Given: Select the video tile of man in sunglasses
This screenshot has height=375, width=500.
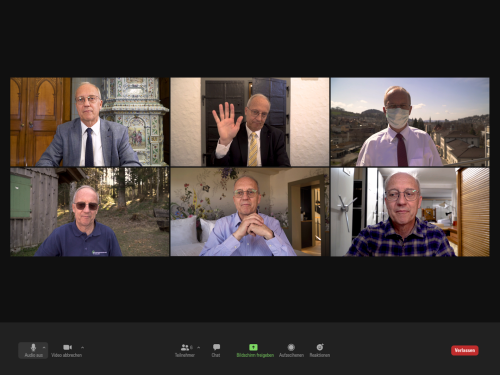Looking at the screenshot, I should [x=90, y=212].
